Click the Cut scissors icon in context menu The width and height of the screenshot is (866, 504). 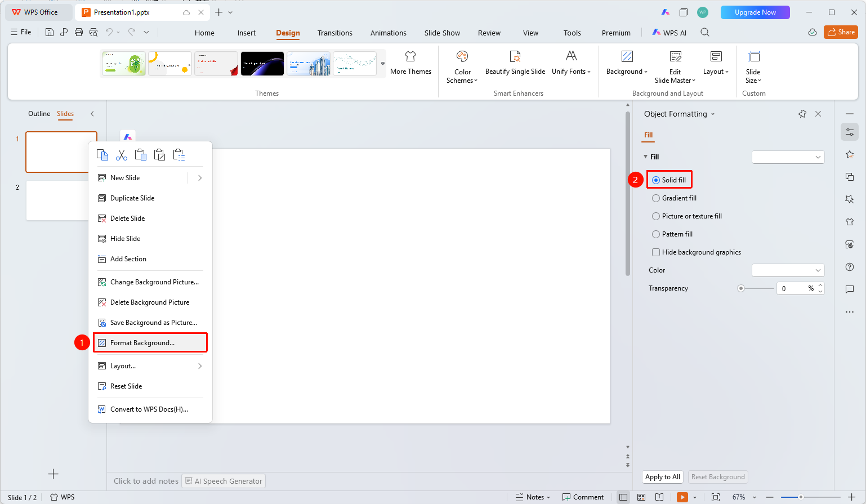tap(122, 155)
